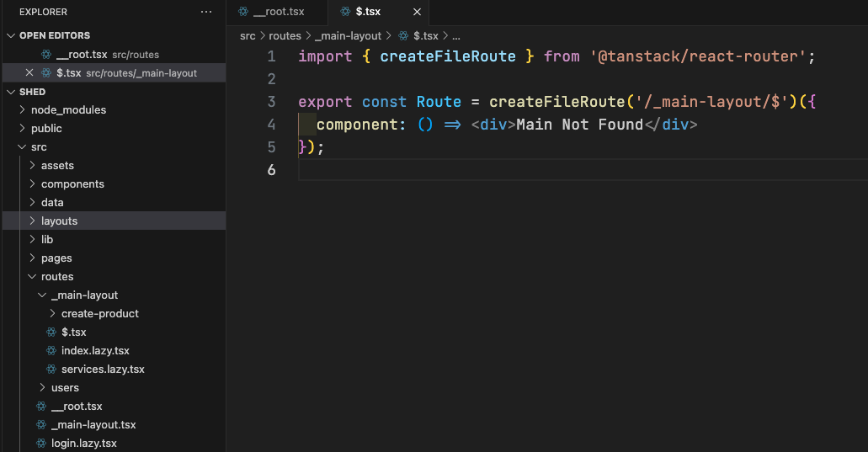Click React icon of index.lazy.tsx file

tap(51, 350)
